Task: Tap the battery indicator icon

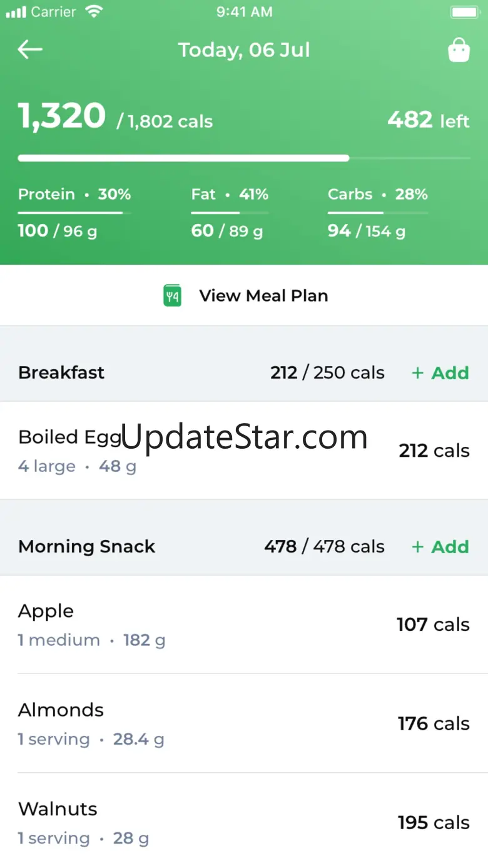Action: point(464,12)
